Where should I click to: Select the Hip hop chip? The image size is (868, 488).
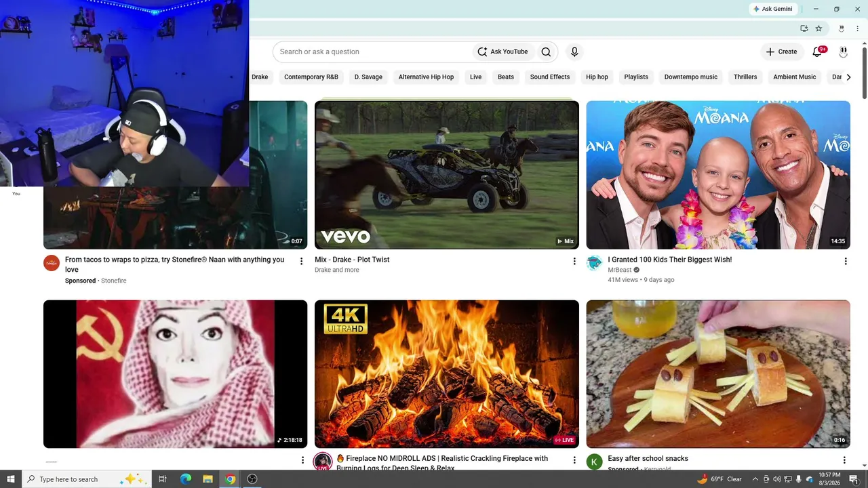coord(597,77)
